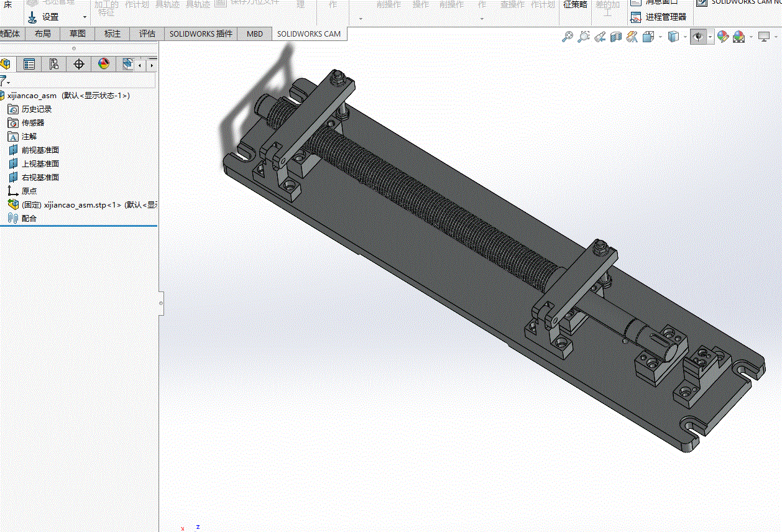Screen dimensions: 782x532
Task: Select the 原点 origin item
Action: click(x=22, y=191)
